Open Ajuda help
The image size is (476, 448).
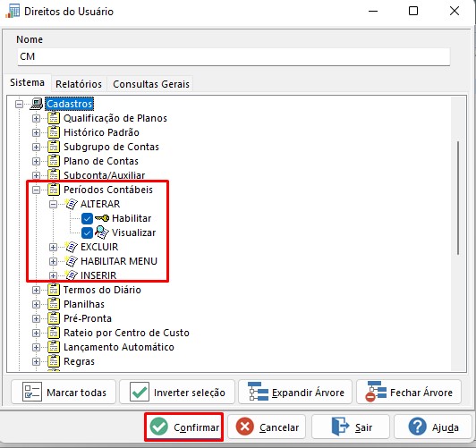(433, 427)
